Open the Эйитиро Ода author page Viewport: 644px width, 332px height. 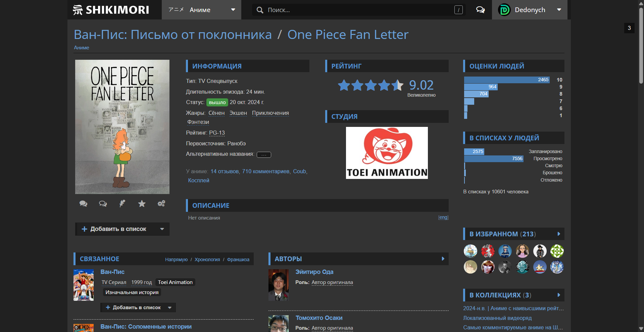click(x=314, y=272)
